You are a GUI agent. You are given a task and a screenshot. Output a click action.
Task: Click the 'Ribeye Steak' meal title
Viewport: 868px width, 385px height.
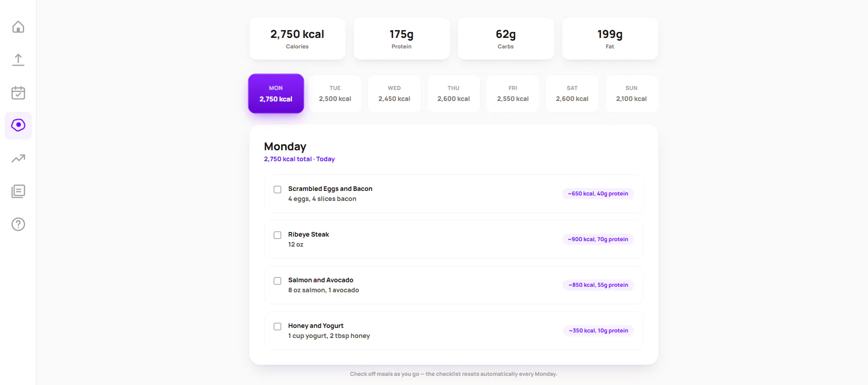(309, 234)
